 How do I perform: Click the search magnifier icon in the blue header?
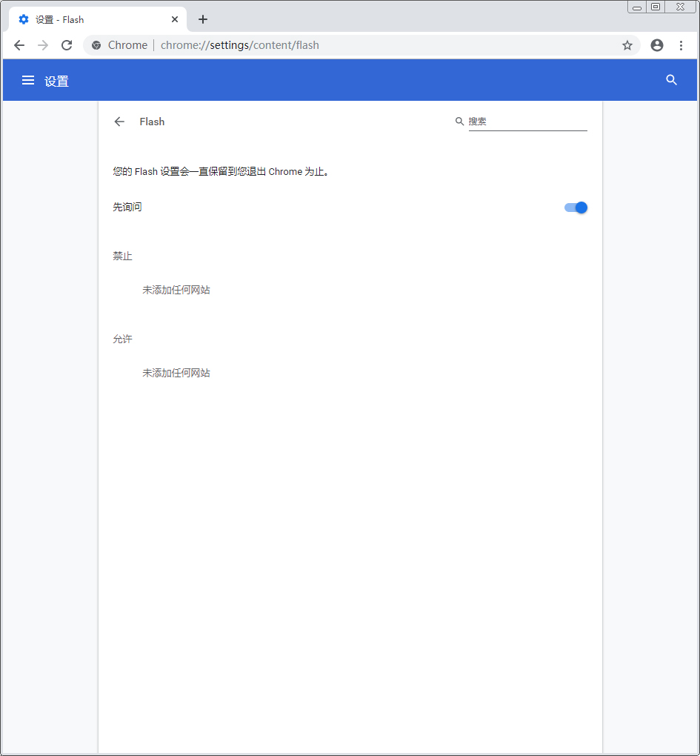pyautogui.click(x=671, y=80)
